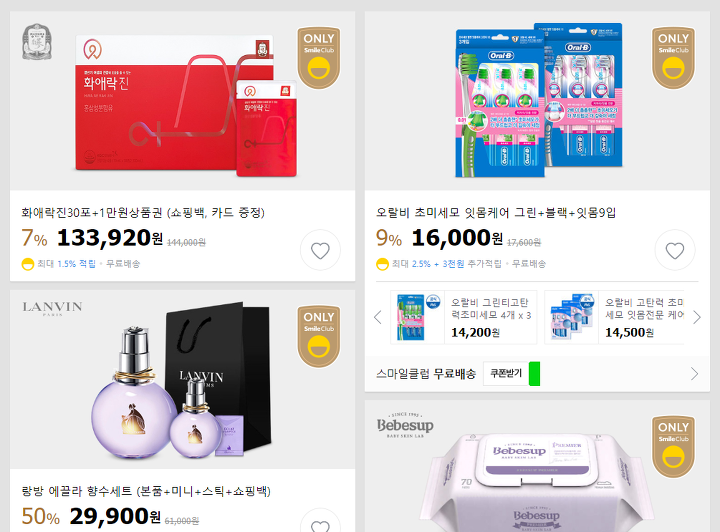
Task: Click the Bebesup brand logo
Action: tap(405, 426)
